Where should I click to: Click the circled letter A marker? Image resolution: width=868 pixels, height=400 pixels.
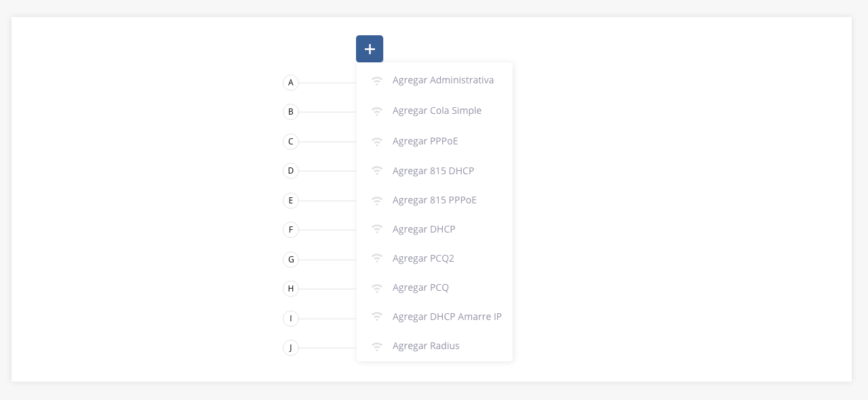point(291,83)
